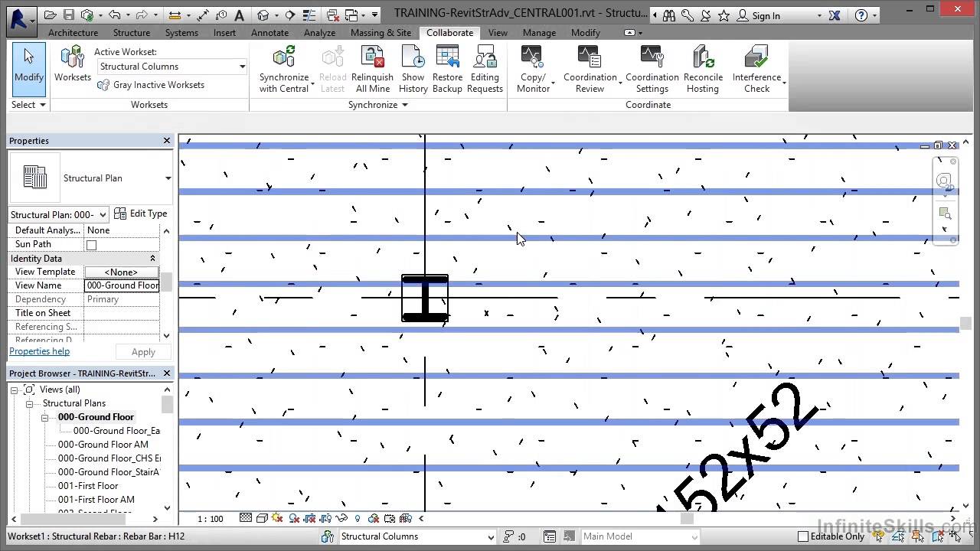This screenshot has width=980, height=551.
Task: Open Coordination Review
Action: [x=590, y=69]
